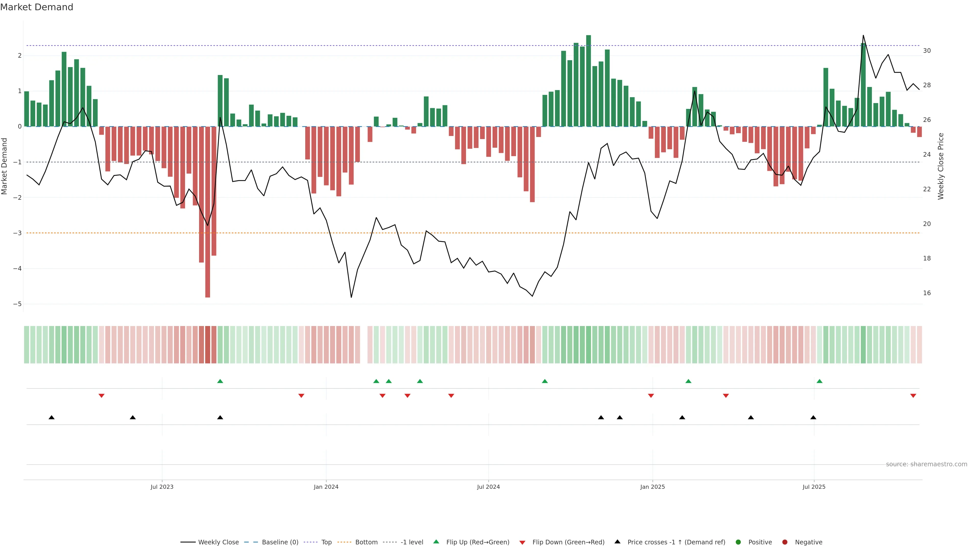Click the Jul 2024 x-axis label
This screenshot has width=980, height=551.
488,487
